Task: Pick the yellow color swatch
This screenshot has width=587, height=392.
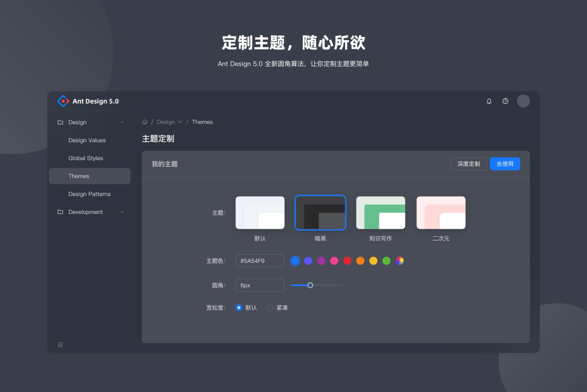Action: click(x=373, y=261)
